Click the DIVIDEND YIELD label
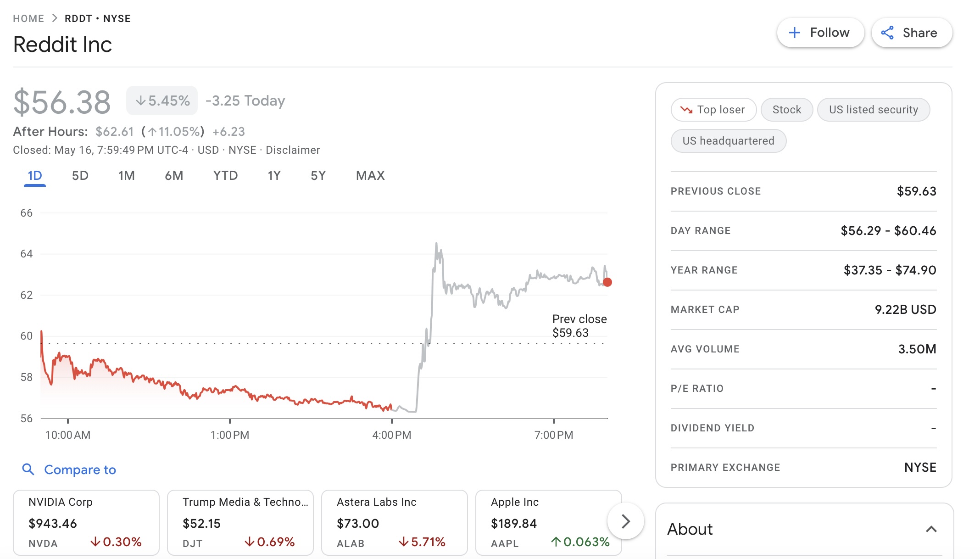Viewport: 980px width, 559px height. (x=712, y=428)
